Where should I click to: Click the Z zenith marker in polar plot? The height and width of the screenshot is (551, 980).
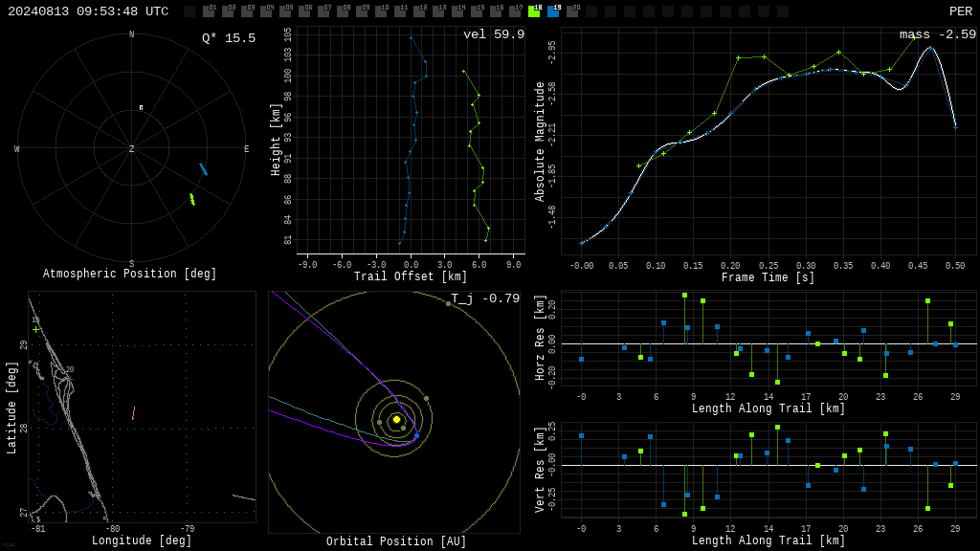[131, 148]
